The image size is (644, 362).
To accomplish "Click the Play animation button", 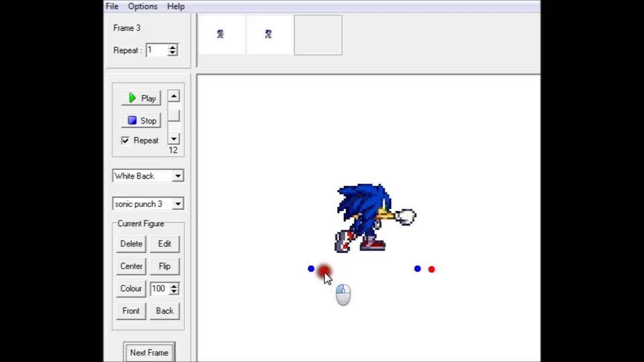I will pos(141,98).
